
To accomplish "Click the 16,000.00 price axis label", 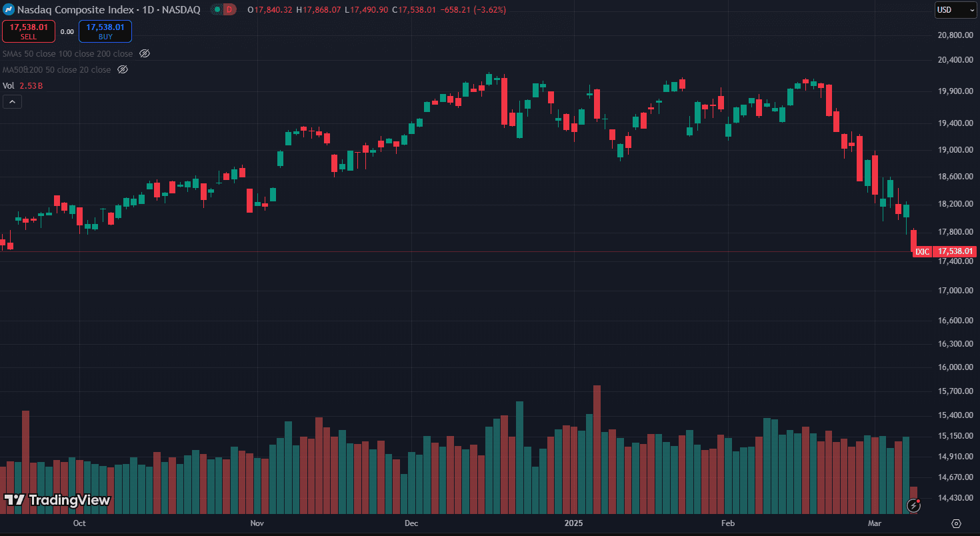I will (956, 367).
